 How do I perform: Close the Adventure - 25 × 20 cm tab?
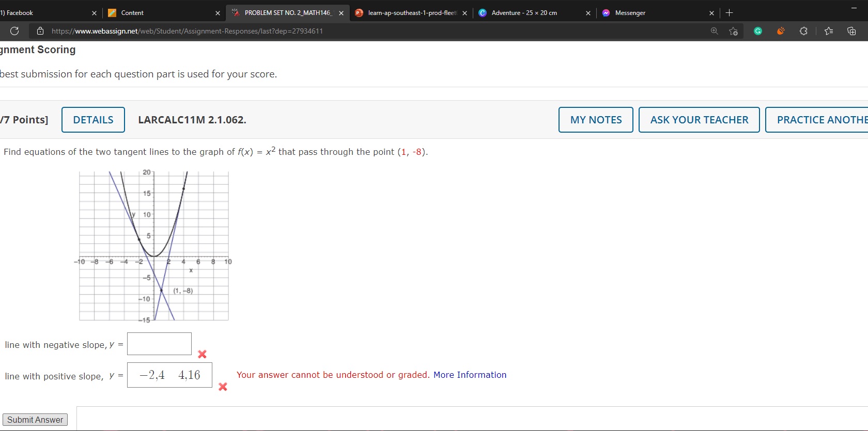point(588,13)
